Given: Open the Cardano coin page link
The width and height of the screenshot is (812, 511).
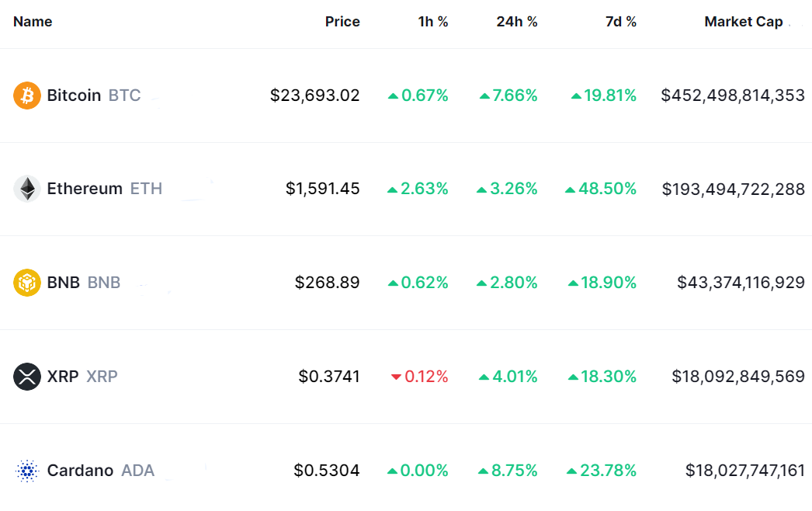Looking at the screenshot, I should click(x=80, y=471).
